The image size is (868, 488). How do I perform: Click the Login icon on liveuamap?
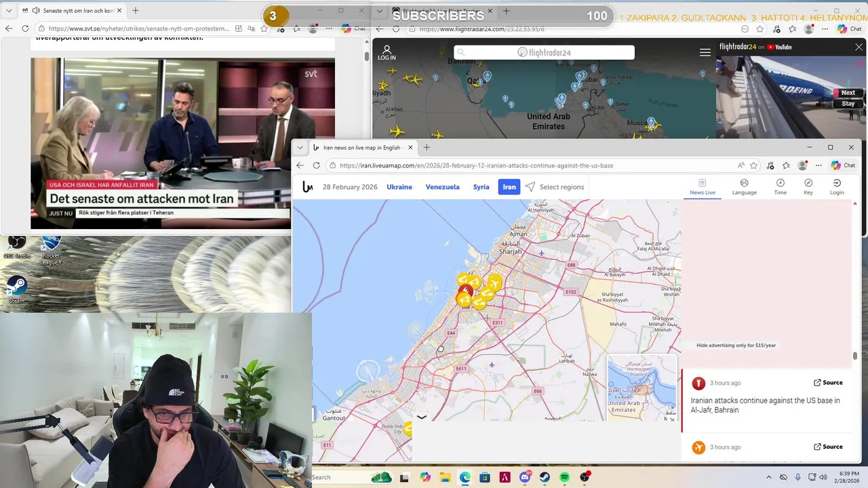click(837, 187)
